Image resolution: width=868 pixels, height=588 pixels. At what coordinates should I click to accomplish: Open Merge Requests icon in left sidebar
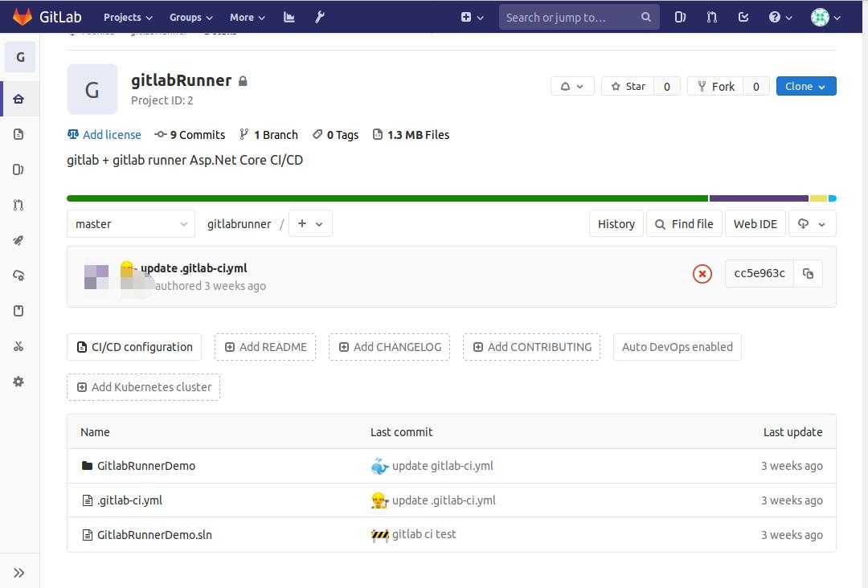tap(18, 205)
